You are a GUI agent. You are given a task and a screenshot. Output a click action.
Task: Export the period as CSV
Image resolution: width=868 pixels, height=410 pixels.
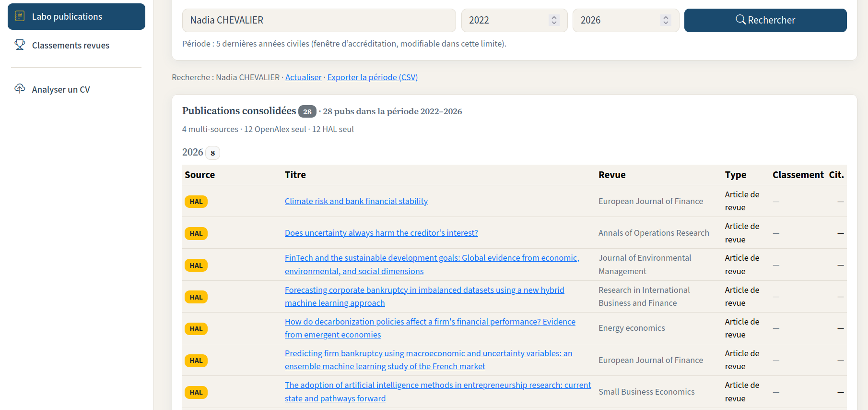pyautogui.click(x=373, y=77)
